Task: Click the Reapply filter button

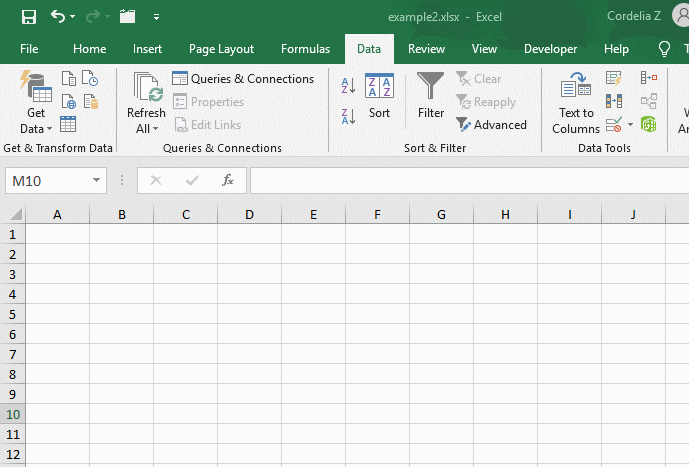Action: tap(486, 102)
